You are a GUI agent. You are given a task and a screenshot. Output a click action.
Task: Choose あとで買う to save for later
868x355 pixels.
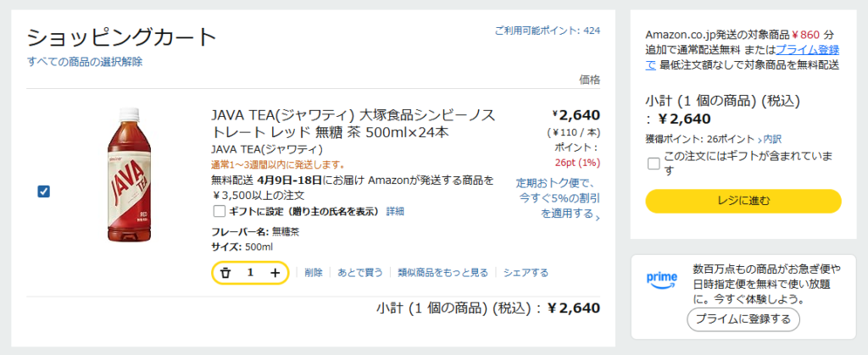point(360,273)
